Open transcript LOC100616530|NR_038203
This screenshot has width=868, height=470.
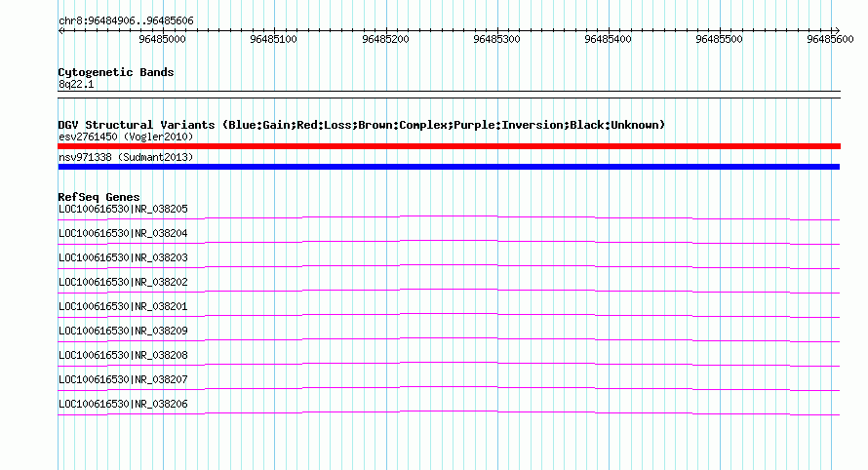point(124,257)
